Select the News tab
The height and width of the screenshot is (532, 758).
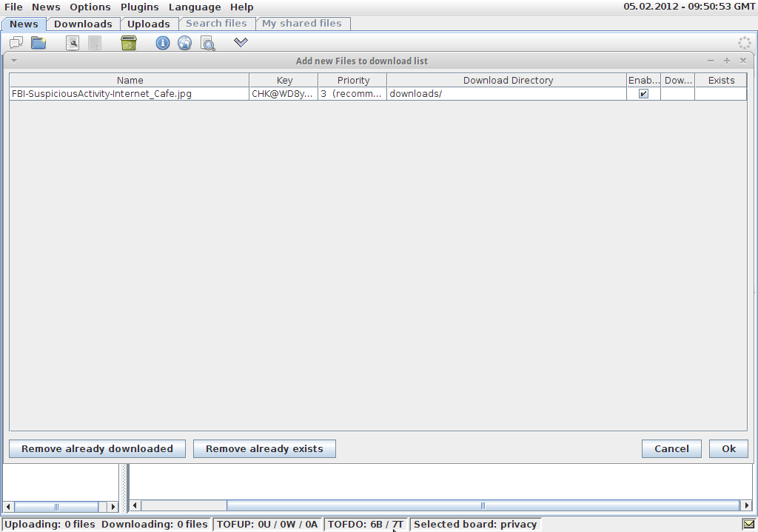pyautogui.click(x=24, y=24)
